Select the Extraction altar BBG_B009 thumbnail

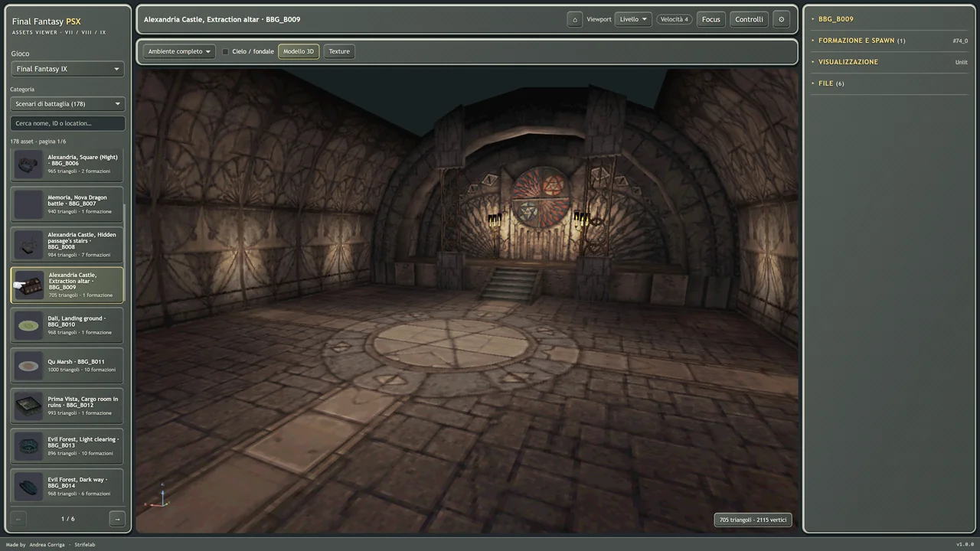tap(29, 285)
